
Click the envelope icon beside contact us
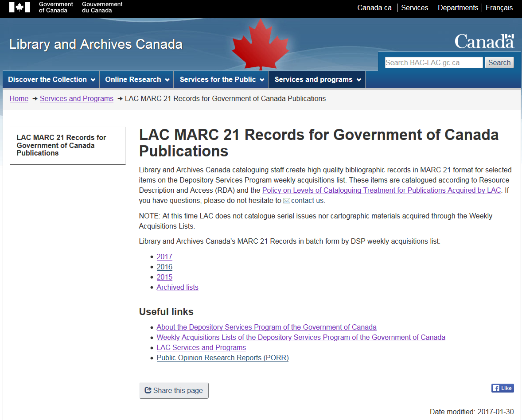287,201
